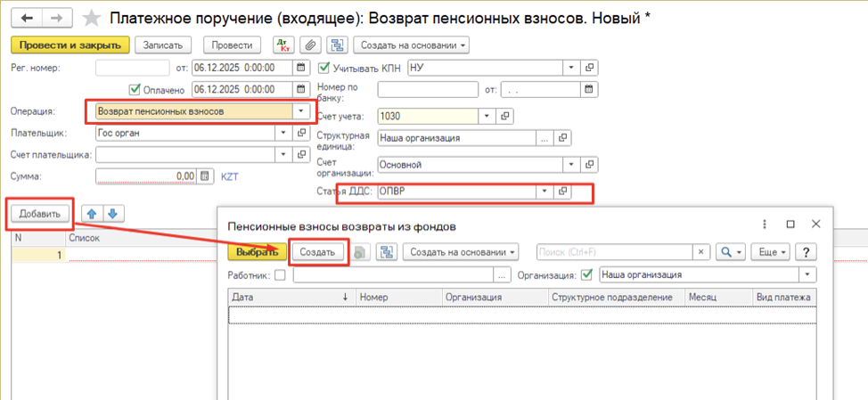Click Создать in pension refunds dialog

pyautogui.click(x=317, y=252)
